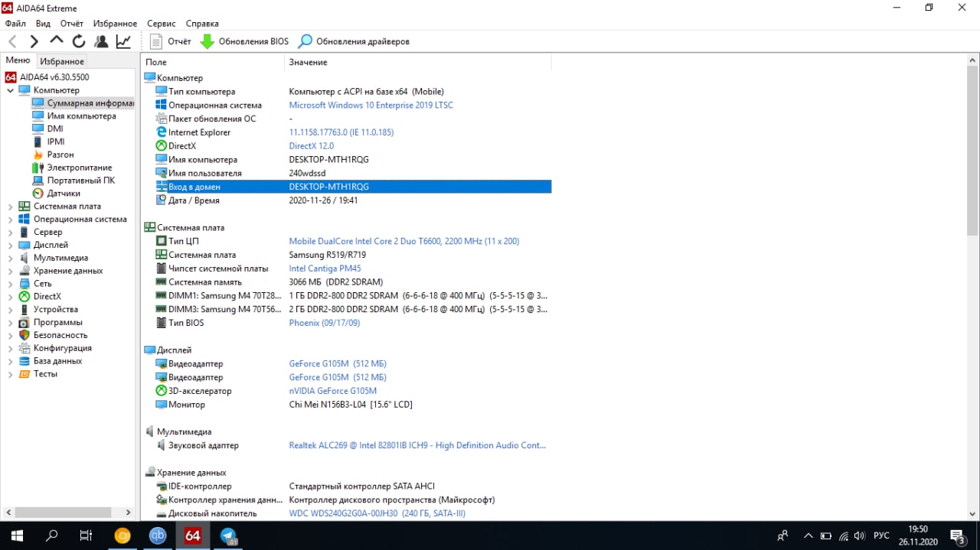Expand the Операционная система tree node
Viewport: 980px width, 550px height.
point(11,219)
